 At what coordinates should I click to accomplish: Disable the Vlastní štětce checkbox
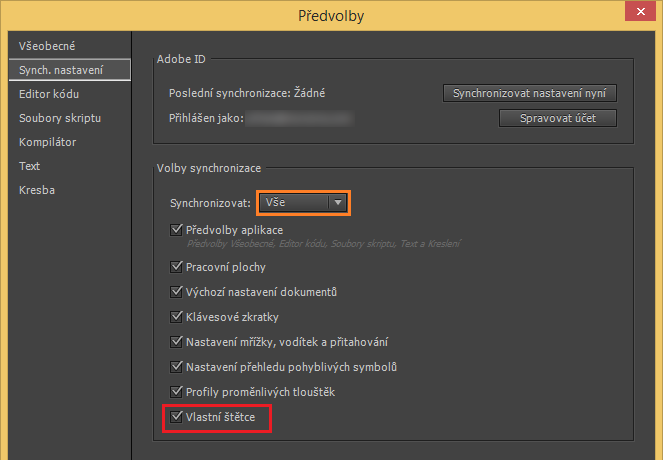[178, 416]
